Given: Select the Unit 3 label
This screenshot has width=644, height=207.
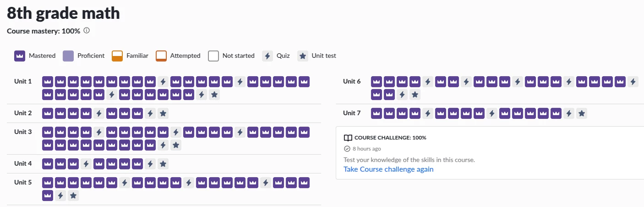Looking at the screenshot, I should click(x=23, y=132).
